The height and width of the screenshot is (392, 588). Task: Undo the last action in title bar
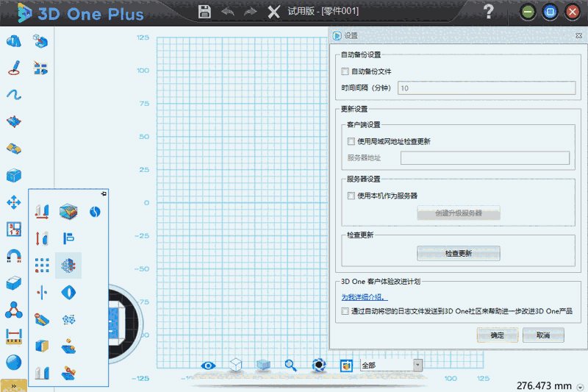pyautogui.click(x=228, y=12)
